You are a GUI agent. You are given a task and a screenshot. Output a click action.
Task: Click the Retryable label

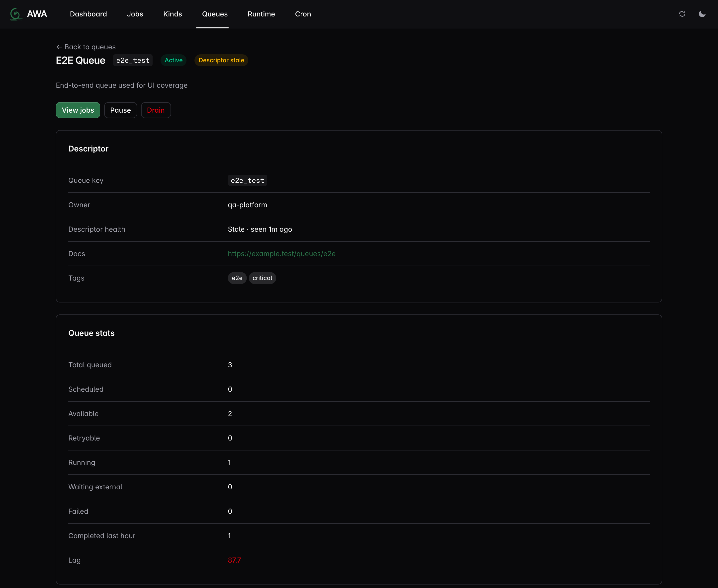[84, 438]
